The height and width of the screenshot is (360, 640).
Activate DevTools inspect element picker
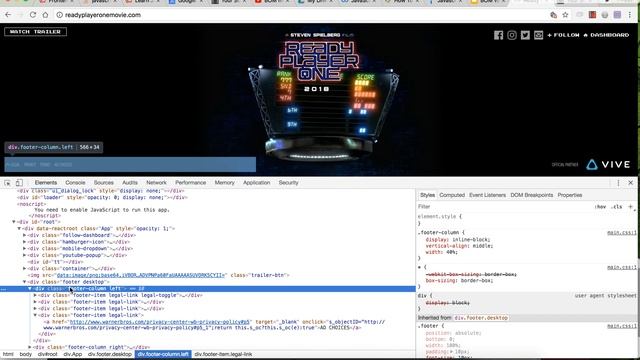pyautogui.click(x=7, y=183)
